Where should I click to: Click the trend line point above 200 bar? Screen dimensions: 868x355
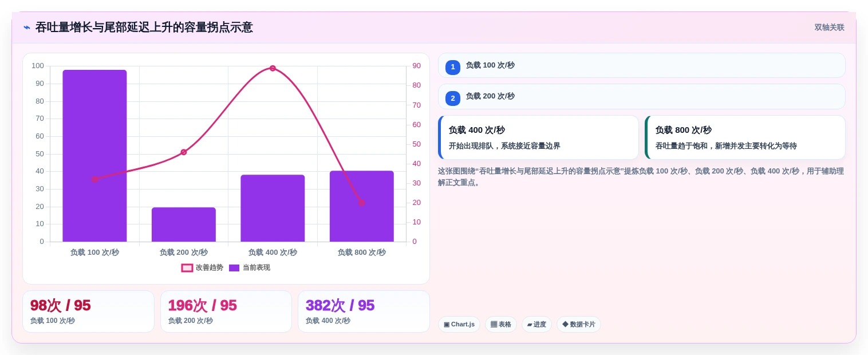pos(184,152)
